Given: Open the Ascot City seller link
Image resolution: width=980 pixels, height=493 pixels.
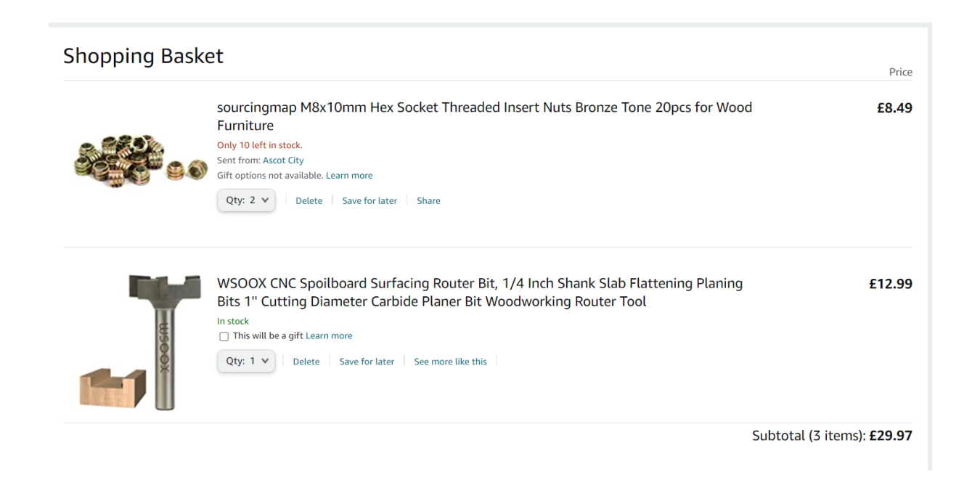Looking at the screenshot, I should click(283, 160).
